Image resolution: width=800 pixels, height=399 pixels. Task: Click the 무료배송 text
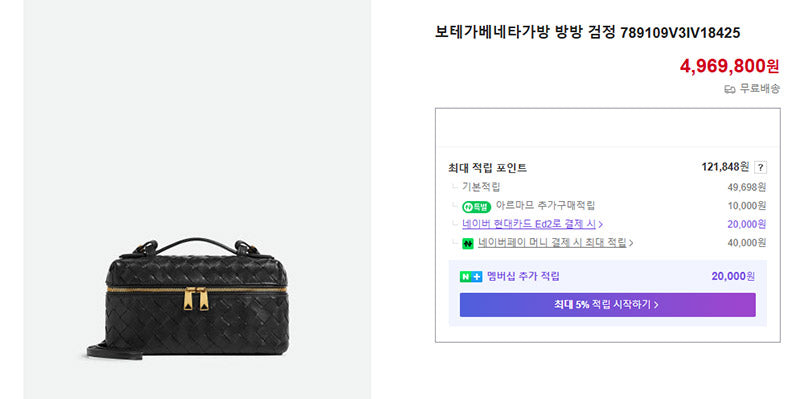click(x=760, y=89)
